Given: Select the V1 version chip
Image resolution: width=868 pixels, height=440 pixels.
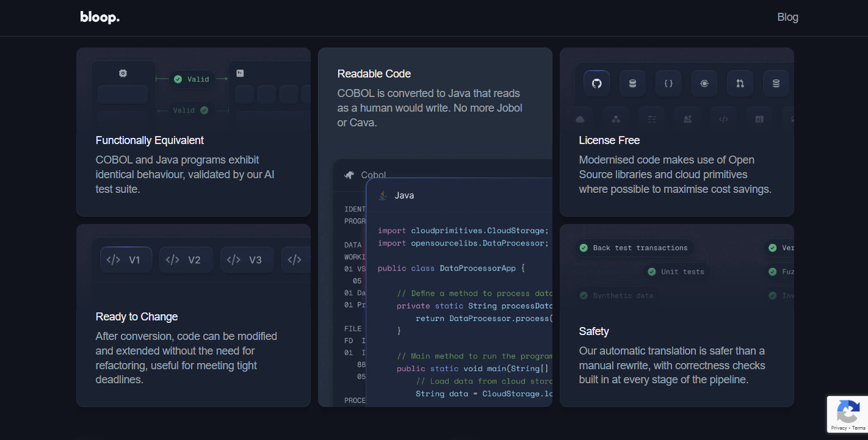Looking at the screenshot, I should (x=126, y=260).
